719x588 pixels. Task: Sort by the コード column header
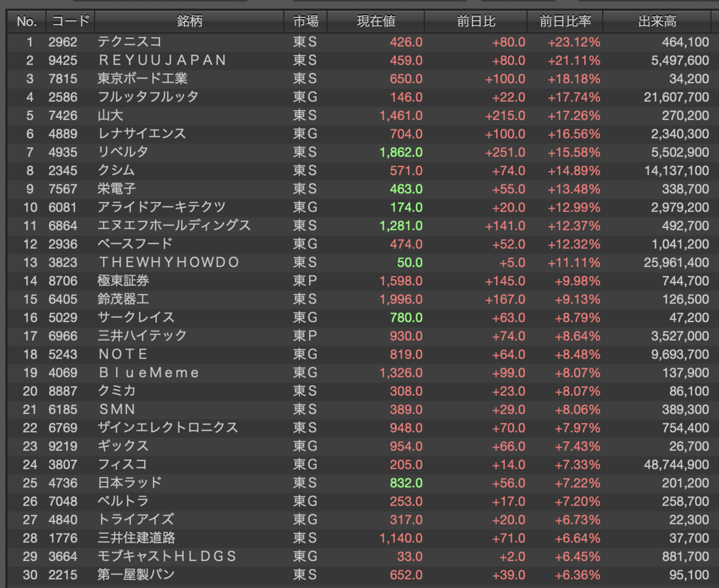pyautogui.click(x=71, y=22)
